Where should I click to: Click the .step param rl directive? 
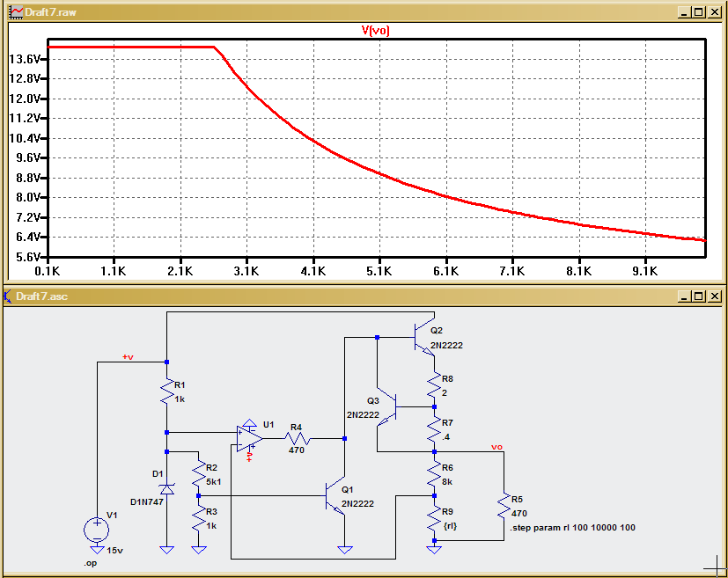click(x=572, y=528)
